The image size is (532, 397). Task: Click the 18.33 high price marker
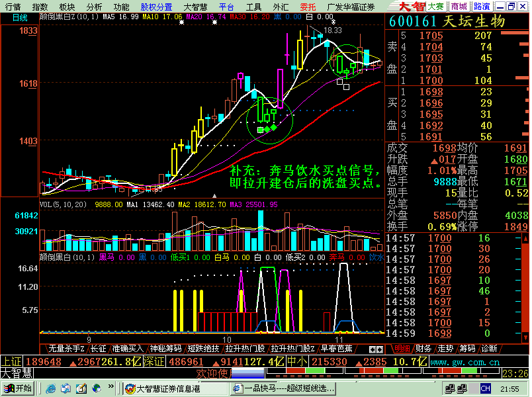(332, 30)
